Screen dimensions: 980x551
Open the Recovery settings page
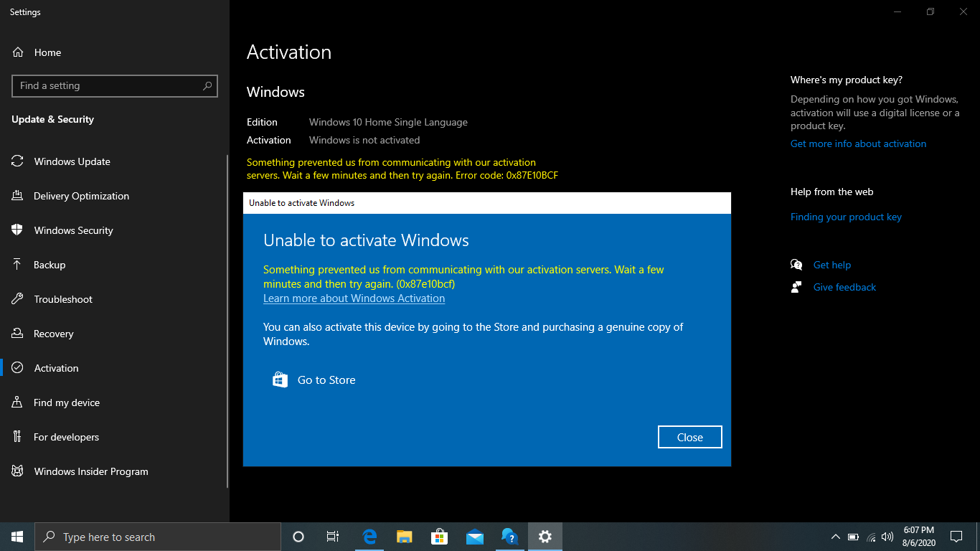115,334
